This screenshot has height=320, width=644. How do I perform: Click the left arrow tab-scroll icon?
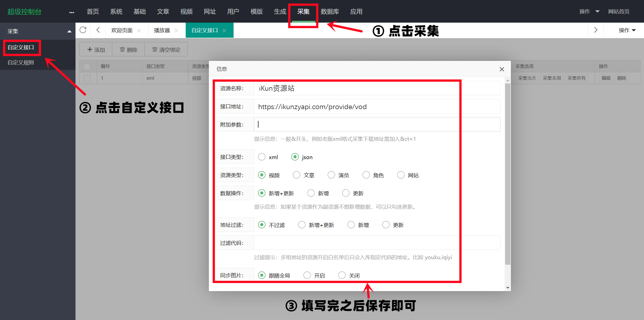(98, 30)
